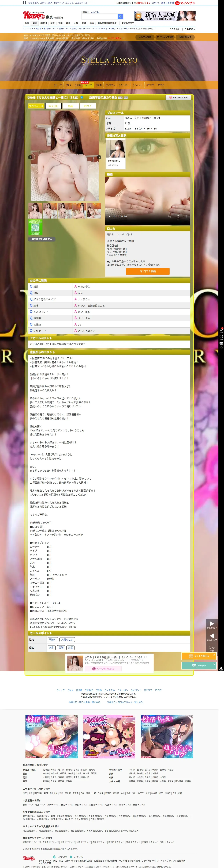Play the profile video
Image resolution: width=224 pixels, height=868 pixels.
(109, 216)
